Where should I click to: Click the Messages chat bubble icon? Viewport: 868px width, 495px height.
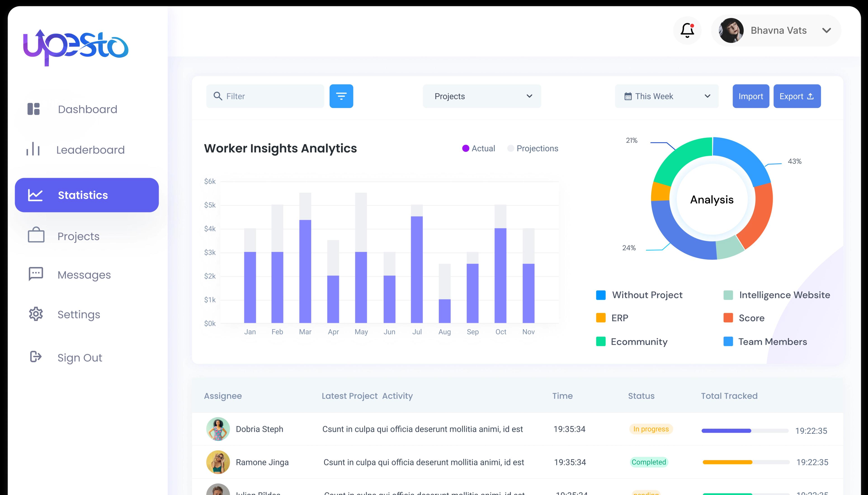pyautogui.click(x=36, y=274)
